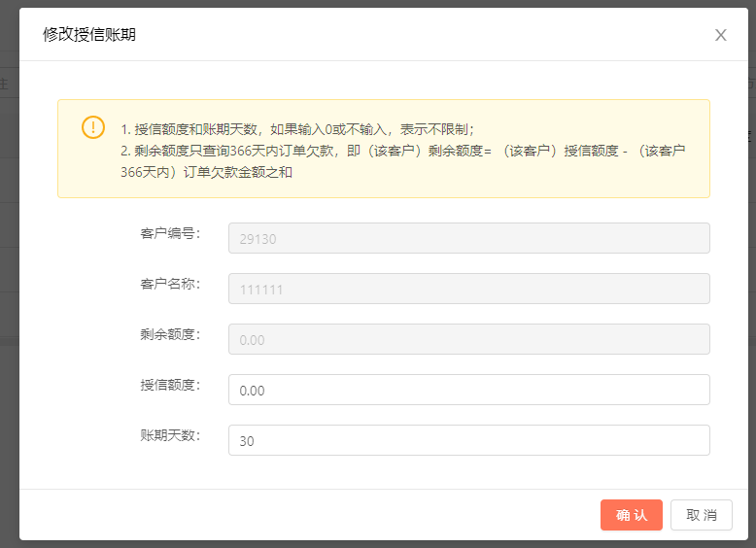Click the dialog title 修改授信账期
Image resolution: width=756 pixels, height=548 pixels.
tap(89, 35)
